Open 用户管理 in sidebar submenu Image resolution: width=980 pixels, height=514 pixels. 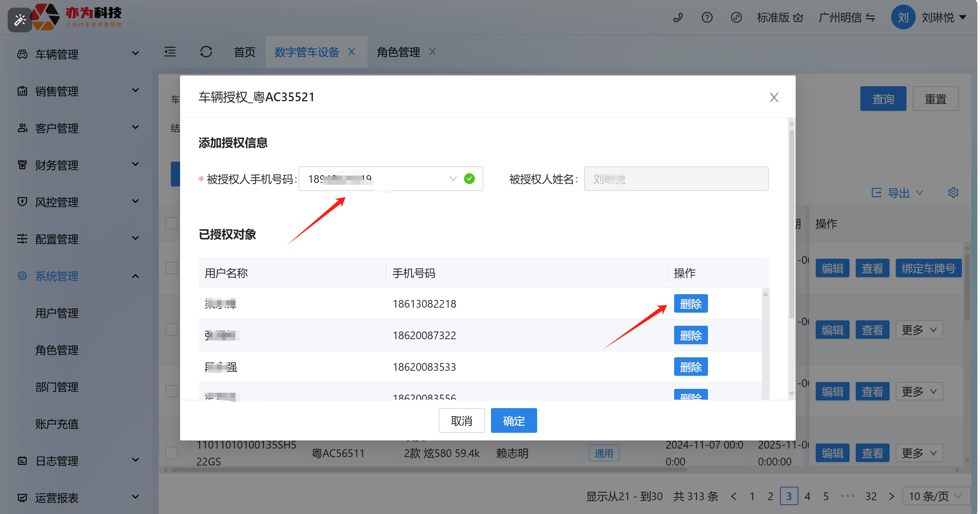57,313
